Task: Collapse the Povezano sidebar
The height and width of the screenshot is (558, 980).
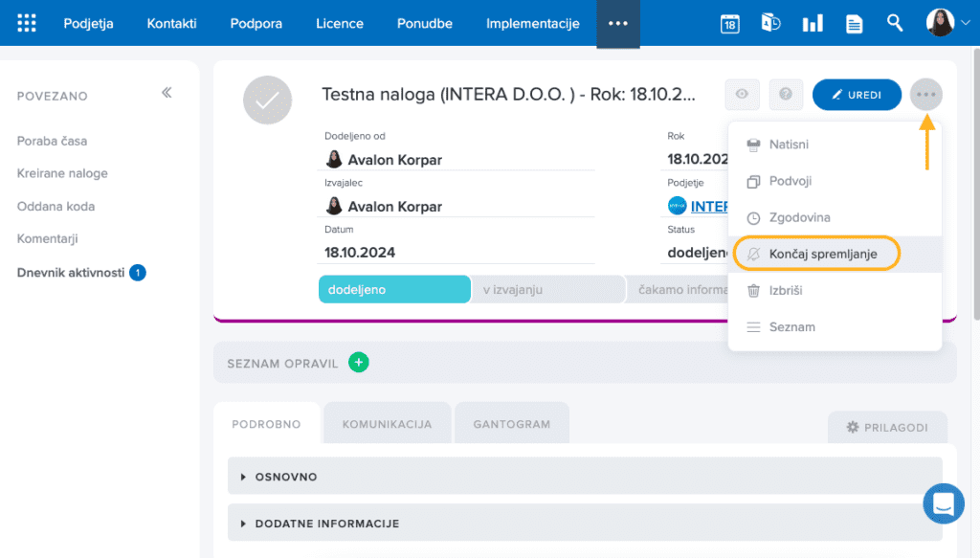Action: (167, 93)
